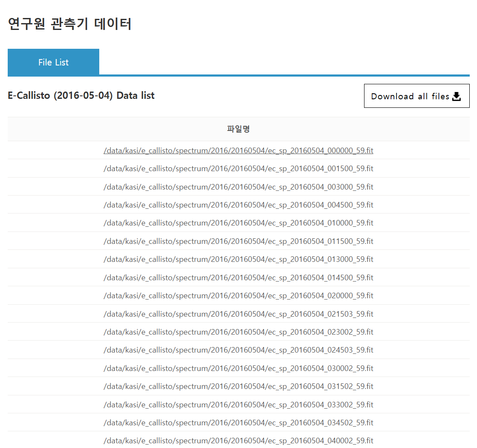Open file ec_sp_20160504_034502_59.fit link
Viewport: 477px width, 448px height.
[238, 422]
